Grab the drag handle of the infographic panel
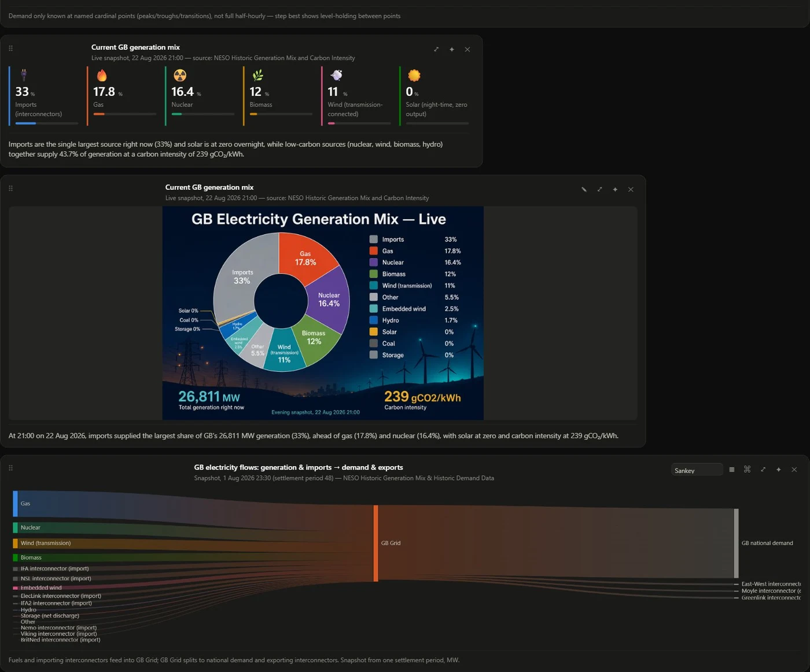810x672 pixels. tap(10, 188)
